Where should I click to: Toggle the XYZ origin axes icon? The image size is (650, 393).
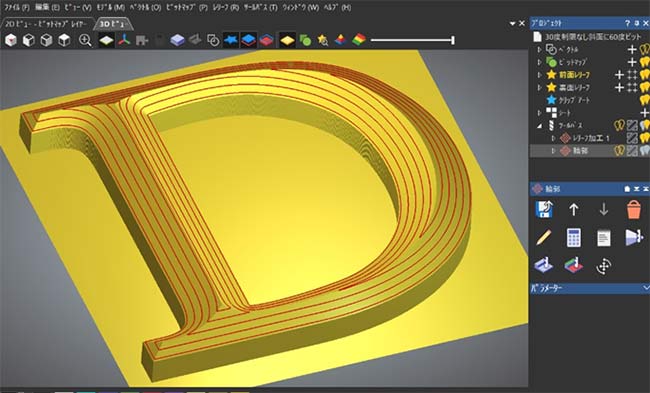tap(124, 40)
